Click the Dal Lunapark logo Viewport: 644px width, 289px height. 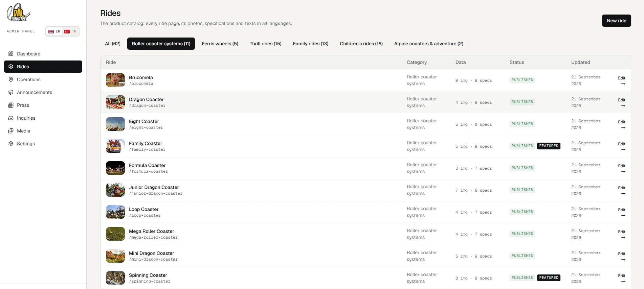[19, 13]
